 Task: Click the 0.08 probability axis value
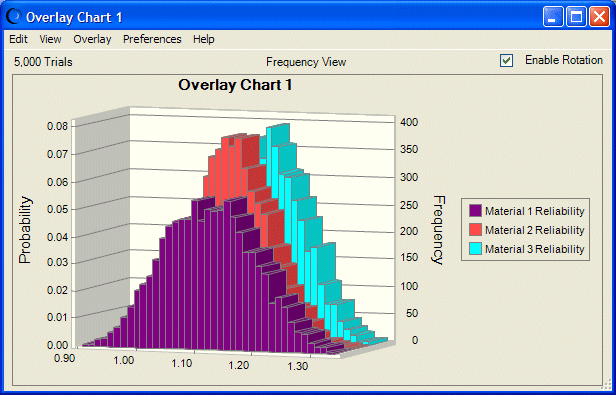coord(57,126)
